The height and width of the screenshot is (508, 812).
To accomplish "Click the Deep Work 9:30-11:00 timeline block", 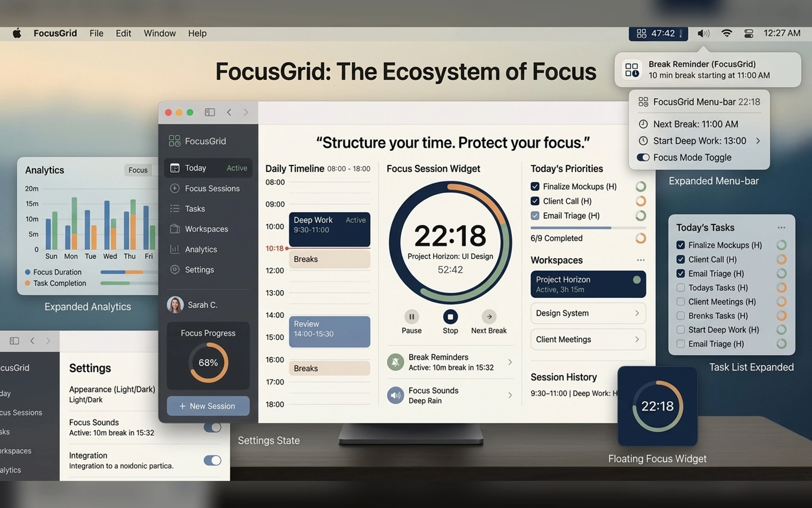I will 330,229.
